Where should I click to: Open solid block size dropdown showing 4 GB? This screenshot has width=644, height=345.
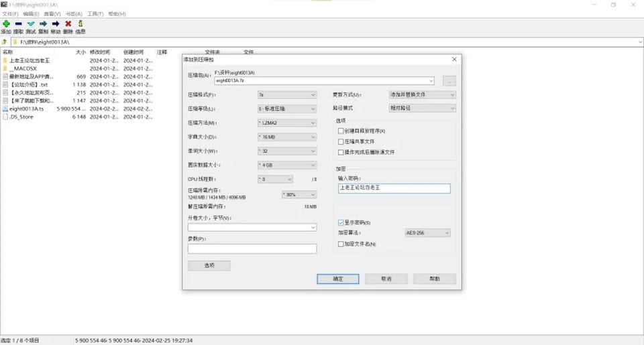tap(287, 165)
